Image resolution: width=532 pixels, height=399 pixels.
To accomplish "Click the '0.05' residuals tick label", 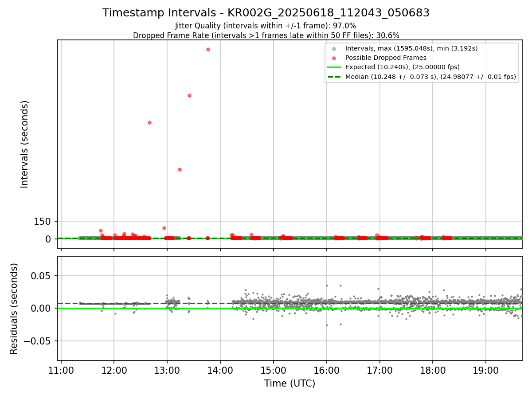I will coord(41,276).
